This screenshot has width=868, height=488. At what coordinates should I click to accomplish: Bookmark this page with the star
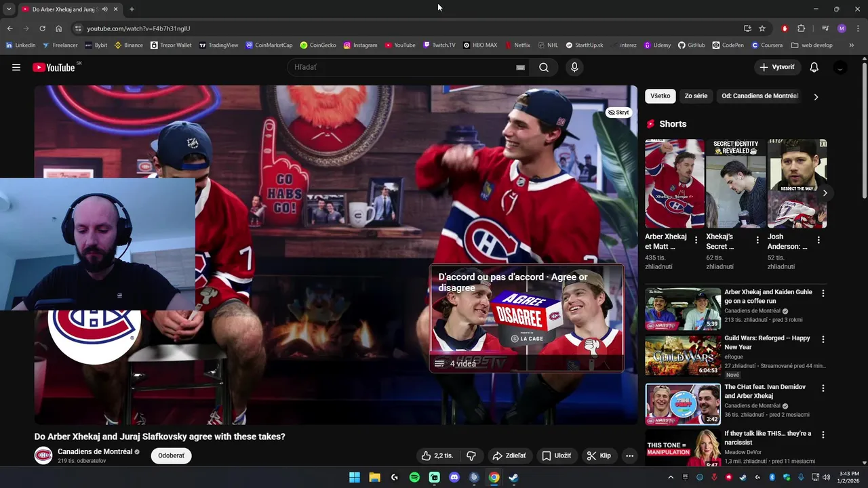coord(762,28)
